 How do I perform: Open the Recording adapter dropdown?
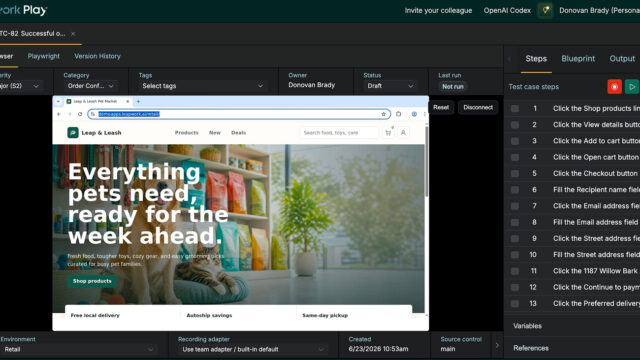(253, 349)
